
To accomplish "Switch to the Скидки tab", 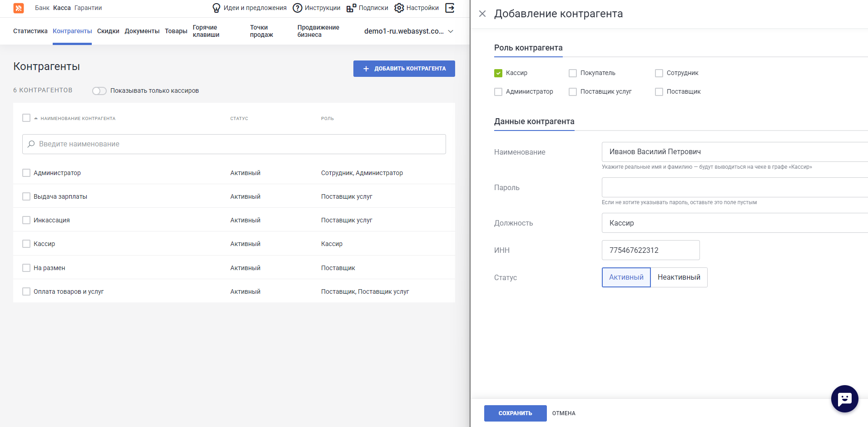I will [108, 31].
